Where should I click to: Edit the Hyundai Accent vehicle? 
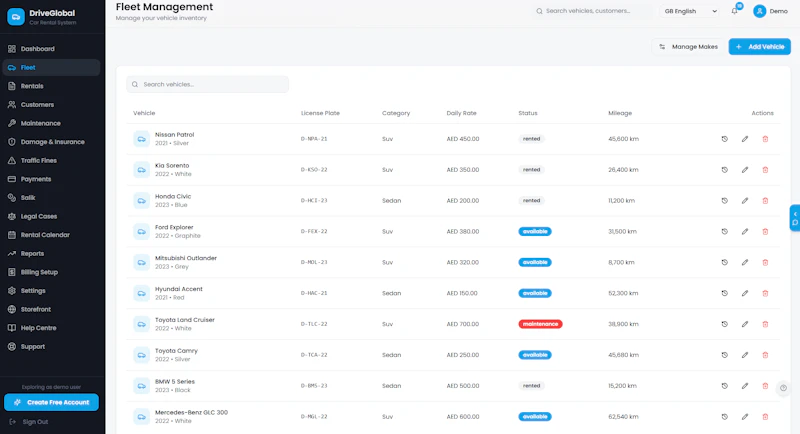point(745,293)
